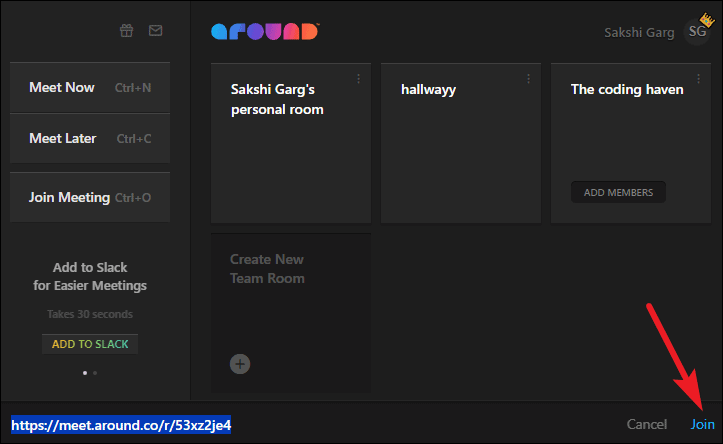Viewport: 723px width, 444px height.
Task: Select the first carousel dot
Action: (x=85, y=373)
